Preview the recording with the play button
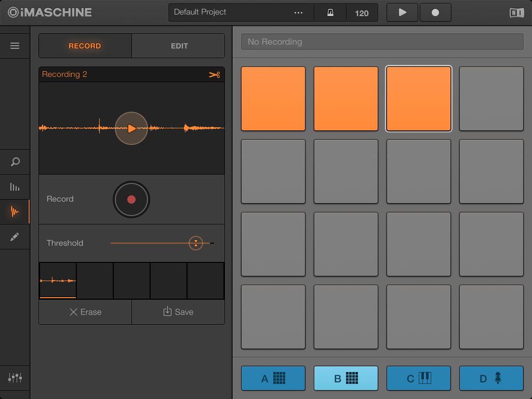Screen dimensions: 532x399 click(131, 128)
